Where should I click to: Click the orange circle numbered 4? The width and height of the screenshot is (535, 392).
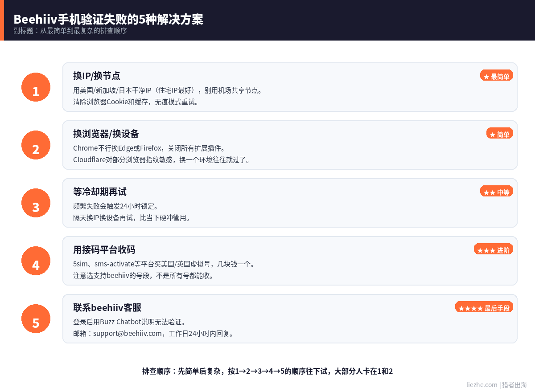36,261
